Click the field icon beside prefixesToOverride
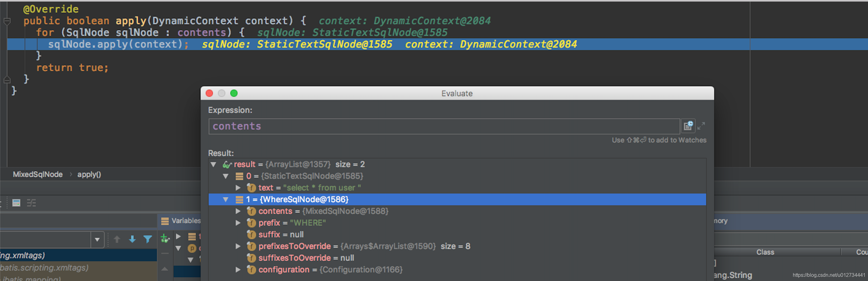868x281 pixels. pos(251,246)
